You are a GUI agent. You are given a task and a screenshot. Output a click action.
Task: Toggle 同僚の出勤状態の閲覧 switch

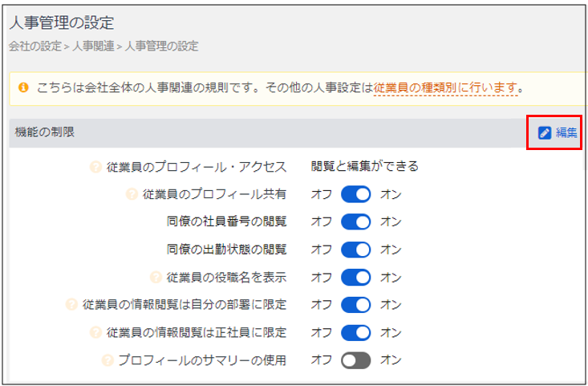(x=355, y=250)
